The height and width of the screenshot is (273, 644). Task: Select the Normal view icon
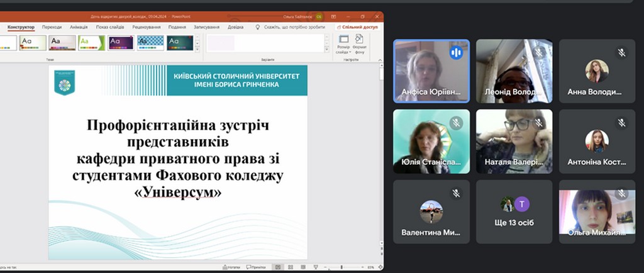[x=277, y=267]
